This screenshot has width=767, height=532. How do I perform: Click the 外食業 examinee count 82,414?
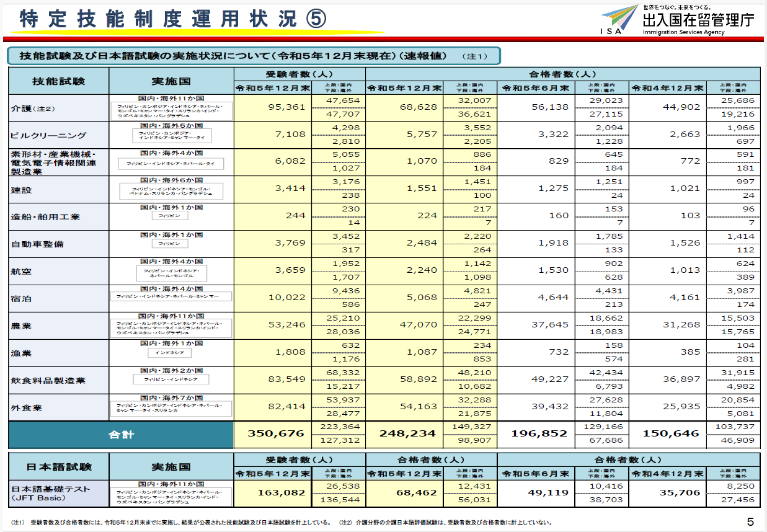pos(286,406)
